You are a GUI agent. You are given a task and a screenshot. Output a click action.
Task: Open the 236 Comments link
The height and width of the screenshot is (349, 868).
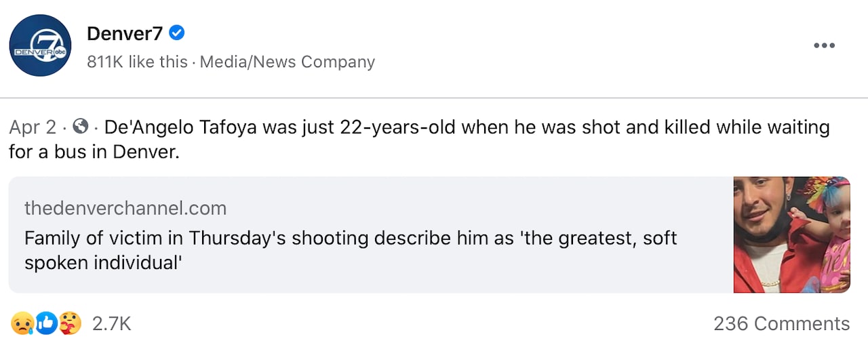pyautogui.click(x=781, y=324)
